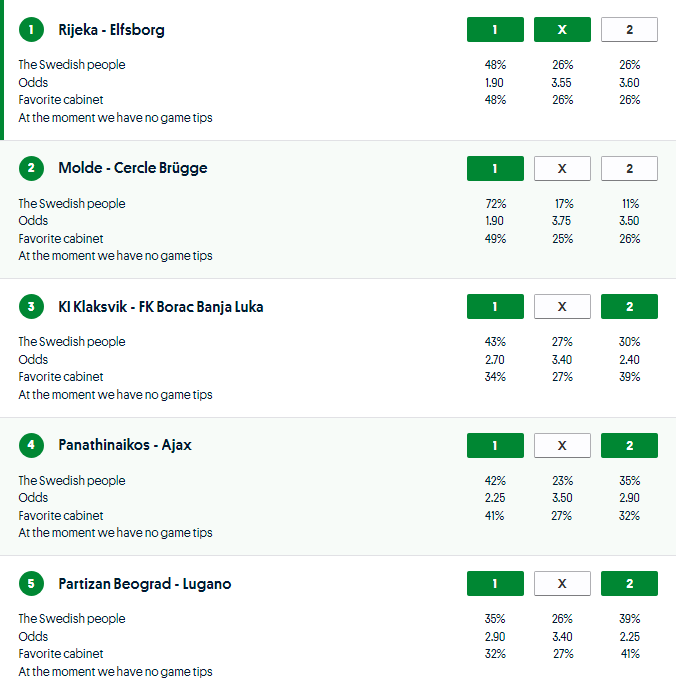The width and height of the screenshot is (676, 688).
Task: Deselect home win 1 for Rijeka - Elfsborg
Action: click(495, 30)
